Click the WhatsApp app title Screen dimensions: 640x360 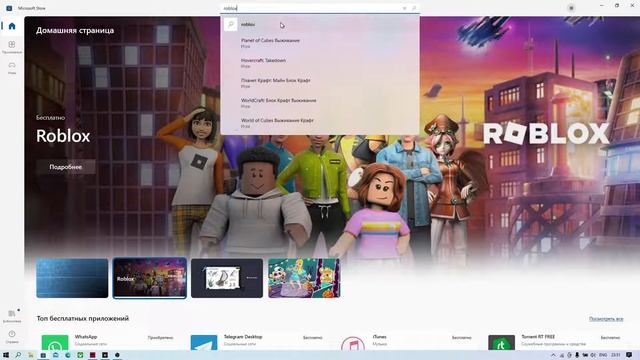(x=86, y=337)
